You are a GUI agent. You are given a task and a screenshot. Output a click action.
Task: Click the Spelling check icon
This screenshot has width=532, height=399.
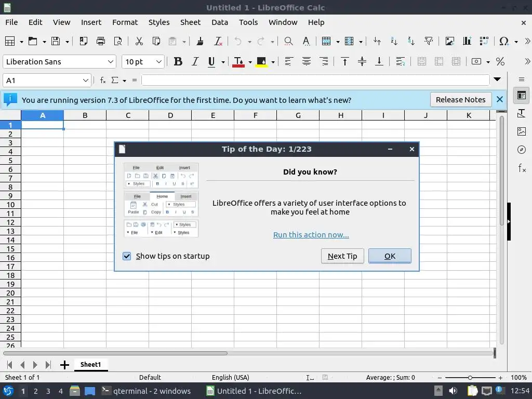point(306,41)
